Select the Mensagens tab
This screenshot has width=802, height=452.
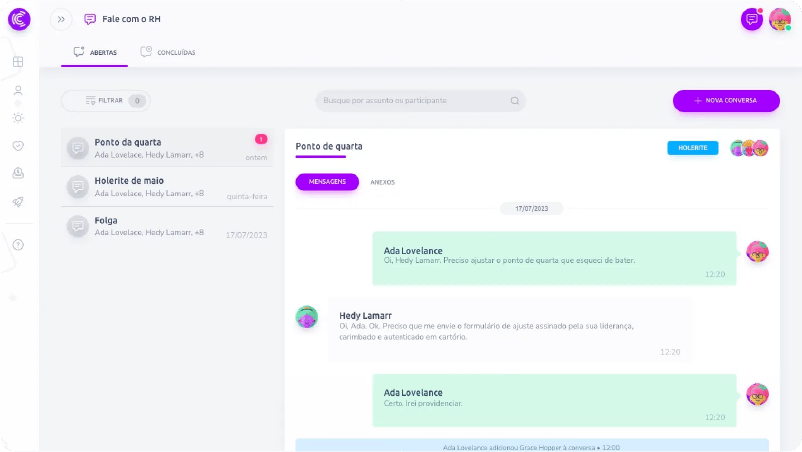click(327, 182)
